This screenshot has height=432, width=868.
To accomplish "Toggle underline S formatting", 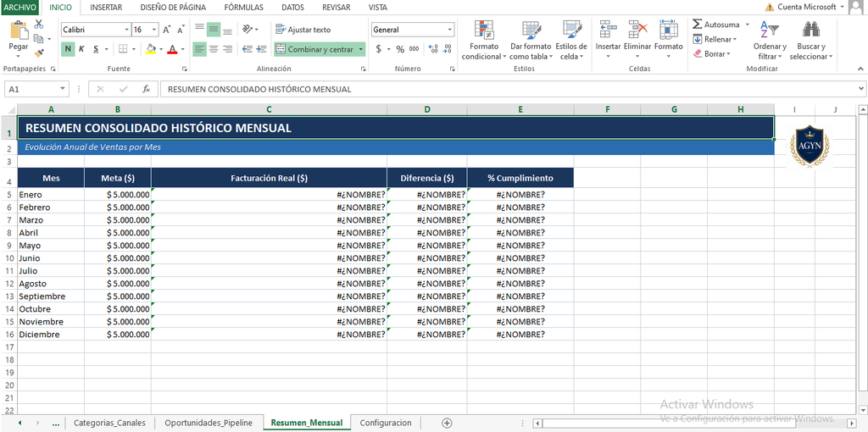I will point(97,49).
